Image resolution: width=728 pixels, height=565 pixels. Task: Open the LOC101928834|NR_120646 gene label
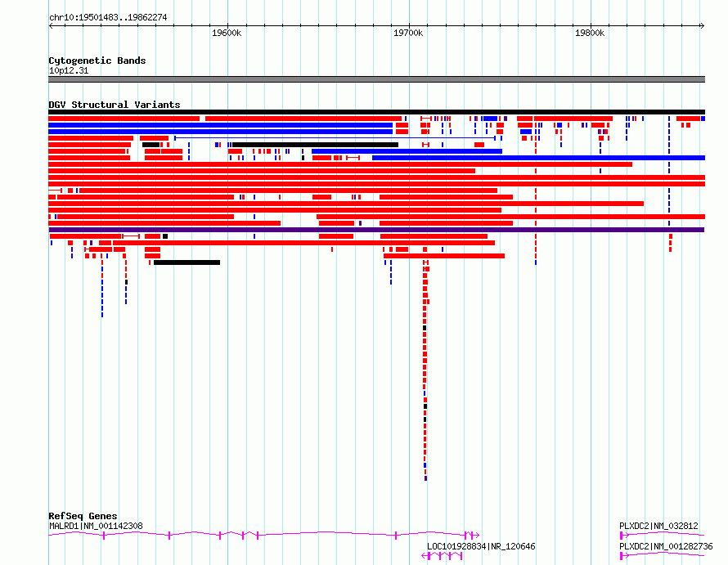481,546
